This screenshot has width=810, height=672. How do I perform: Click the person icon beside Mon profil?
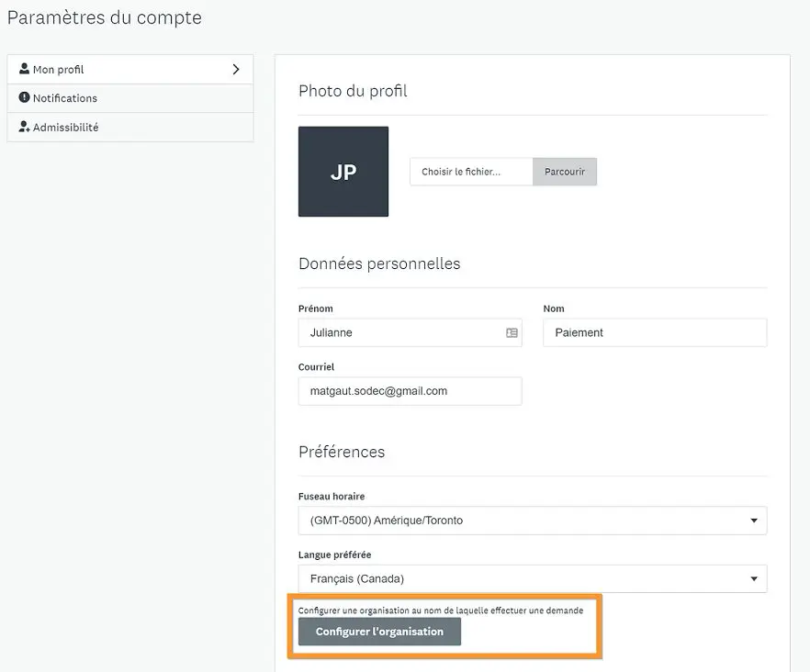coord(25,69)
